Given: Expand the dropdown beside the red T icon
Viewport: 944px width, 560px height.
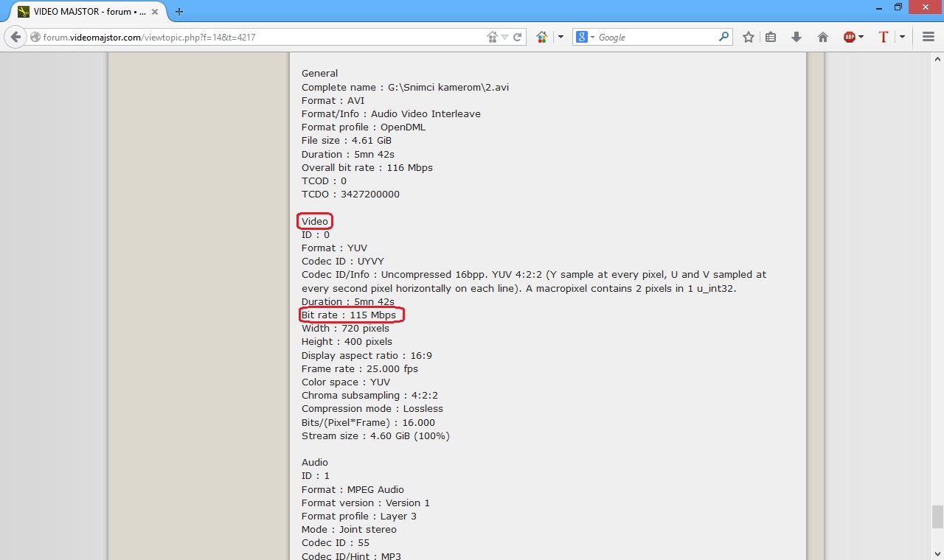Looking at the screenshot, I should point(902,37).
